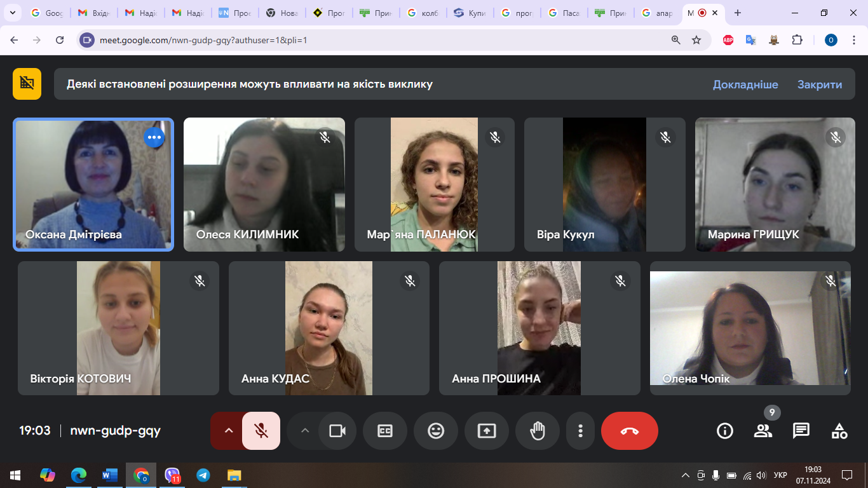Turn on closed captions
The image size is (868, 488).
tap(385, 431)
